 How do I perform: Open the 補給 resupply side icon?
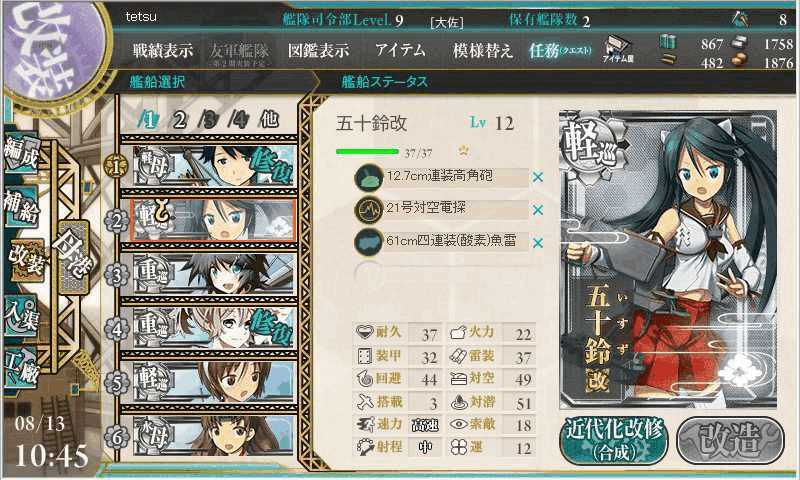point(20,206)
